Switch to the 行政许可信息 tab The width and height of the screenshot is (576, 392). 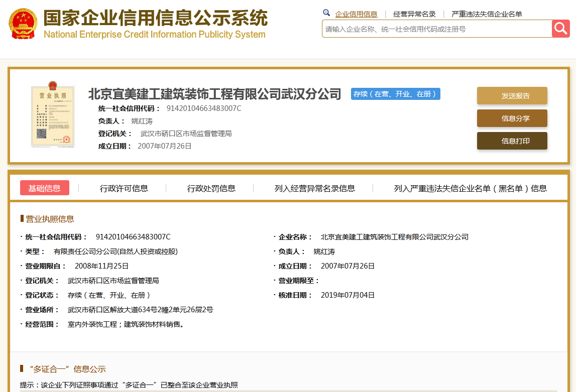pos(124,188)
